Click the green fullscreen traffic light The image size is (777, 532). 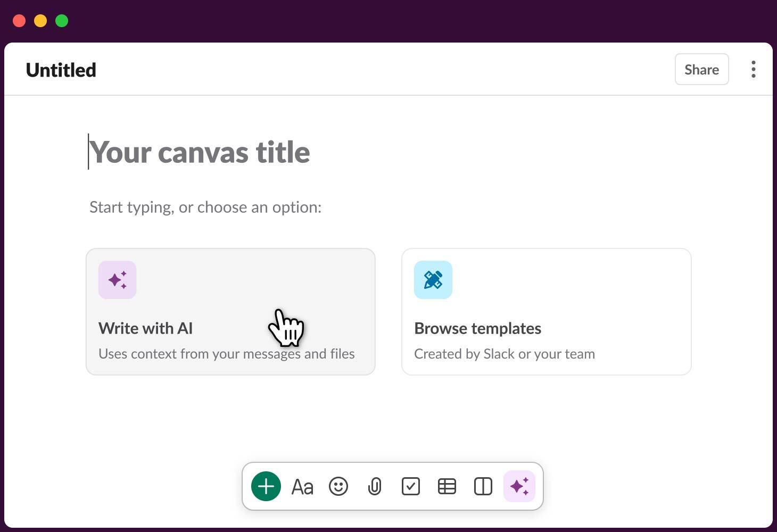pos(62,20)
